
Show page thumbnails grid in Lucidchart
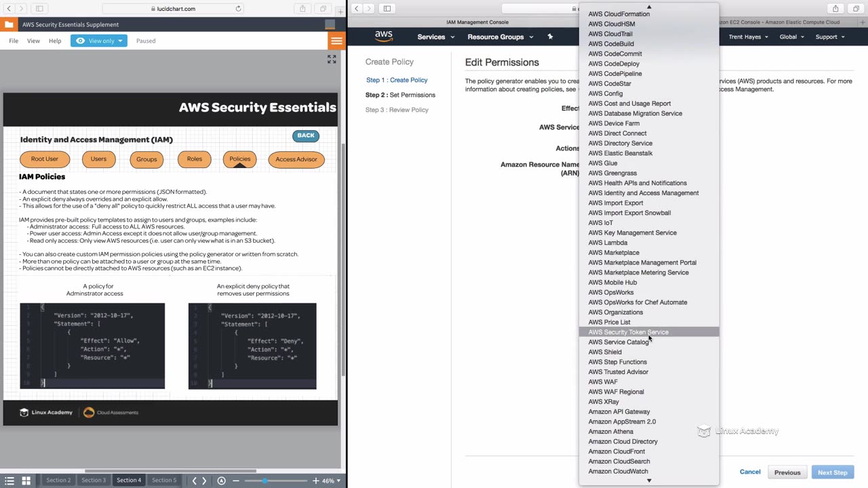(x=26, y=481)
